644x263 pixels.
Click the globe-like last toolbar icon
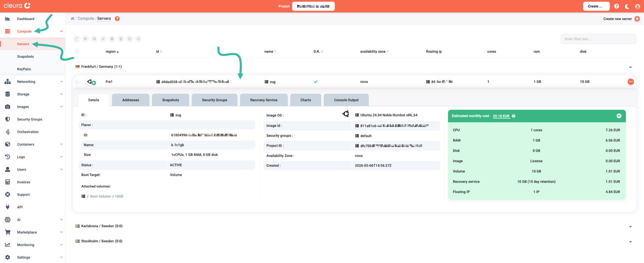click(138, 39)
